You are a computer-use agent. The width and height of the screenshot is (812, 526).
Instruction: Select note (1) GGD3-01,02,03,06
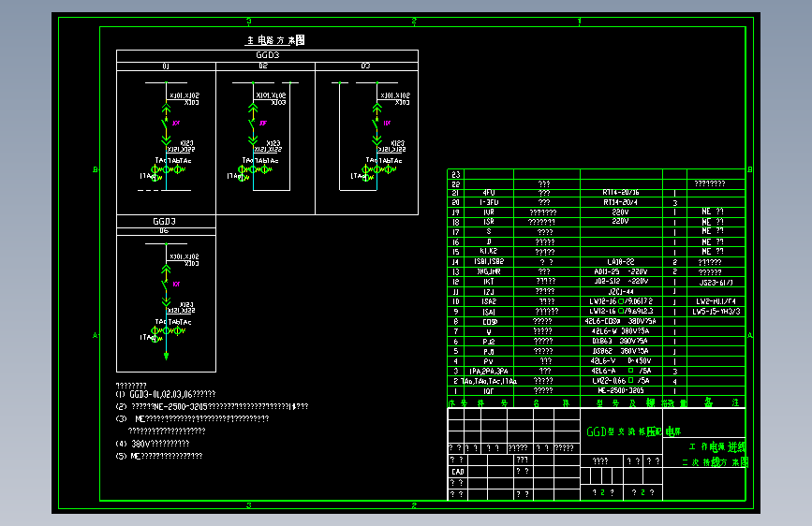coord(166,394)
